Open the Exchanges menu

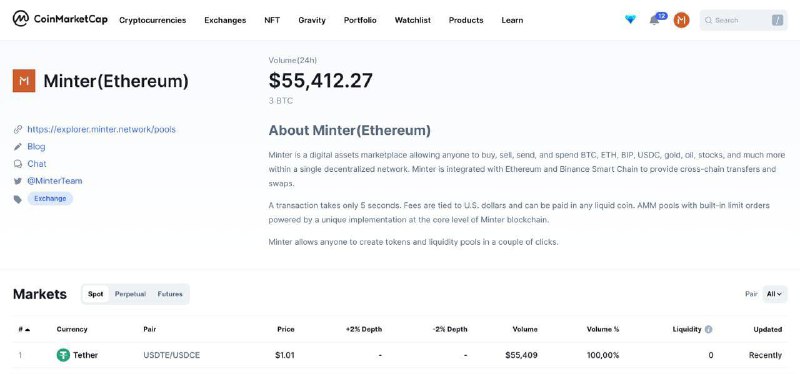click(225, 20)
